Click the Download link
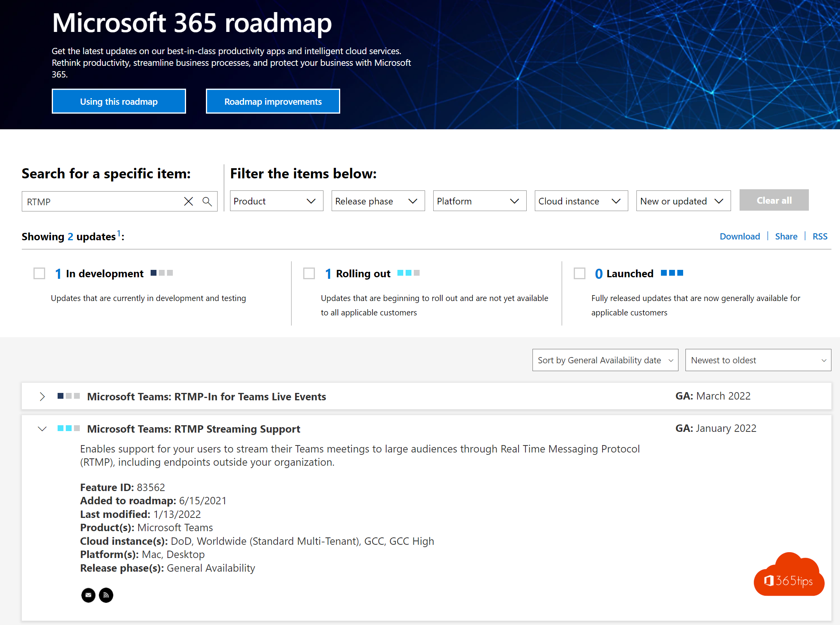 (x=740, y=236)
